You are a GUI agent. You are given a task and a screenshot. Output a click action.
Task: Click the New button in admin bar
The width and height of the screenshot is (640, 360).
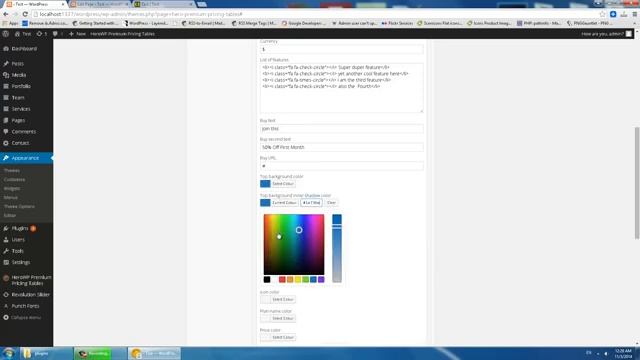coord(77,34)
